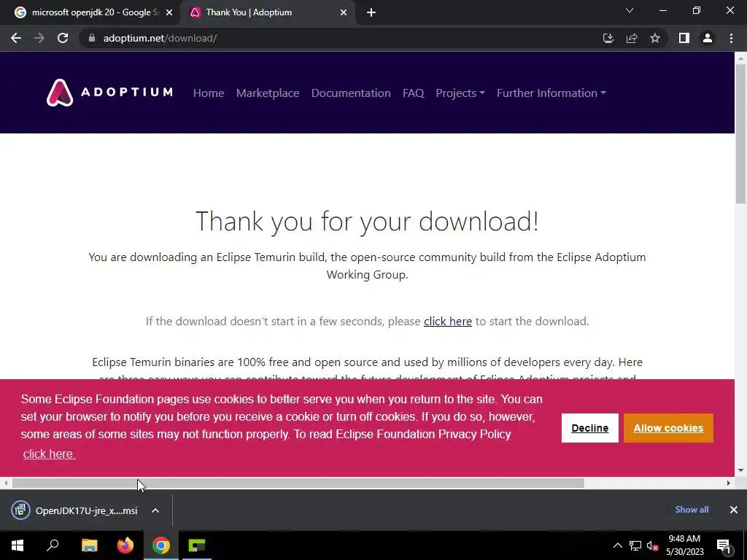Open the green app in taskbar
The height and width of the screenshot is (560, 747).
pyautogui.click(x=197, y=545)
